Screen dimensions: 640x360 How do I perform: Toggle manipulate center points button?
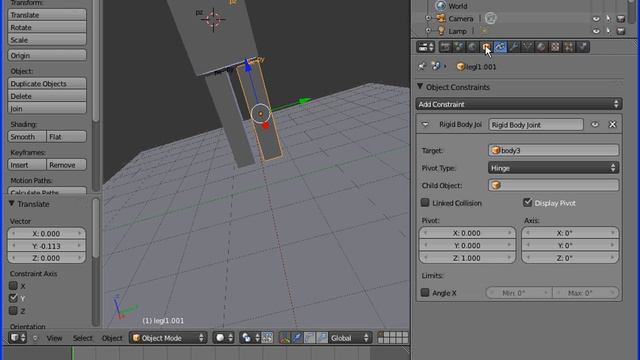point(267,338)
